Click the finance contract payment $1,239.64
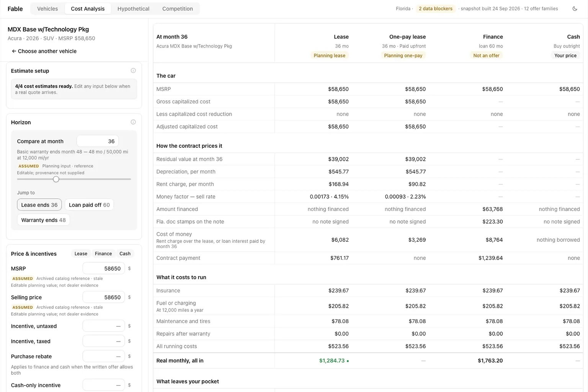Screen dimensions: 588x392 490,258
